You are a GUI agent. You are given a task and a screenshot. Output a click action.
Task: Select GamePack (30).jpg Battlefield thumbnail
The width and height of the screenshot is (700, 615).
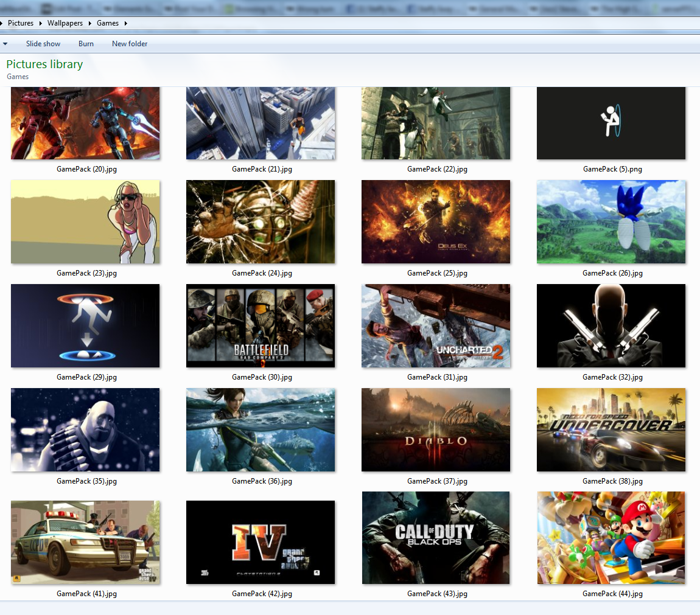[x=261, y=326]
